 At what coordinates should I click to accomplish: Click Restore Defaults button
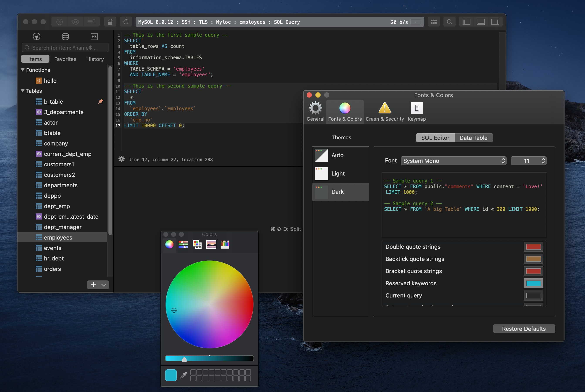click(524, 329)
